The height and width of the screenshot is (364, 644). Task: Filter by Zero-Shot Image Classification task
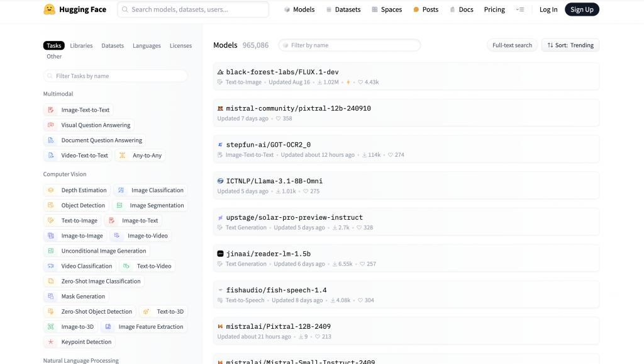tap(94, 282)
